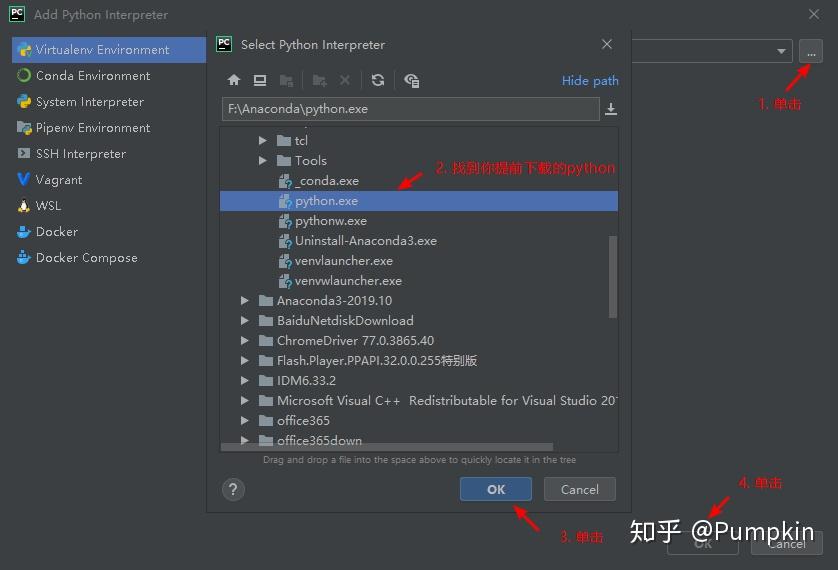
Task: Click OK in Select Python Interpreter dialog
Action: click(x=496, y=489)
